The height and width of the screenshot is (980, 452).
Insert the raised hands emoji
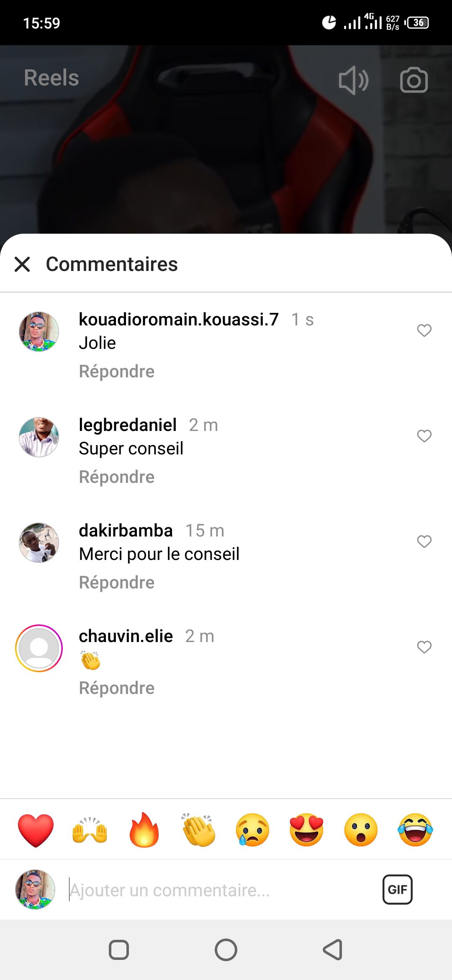90,830
